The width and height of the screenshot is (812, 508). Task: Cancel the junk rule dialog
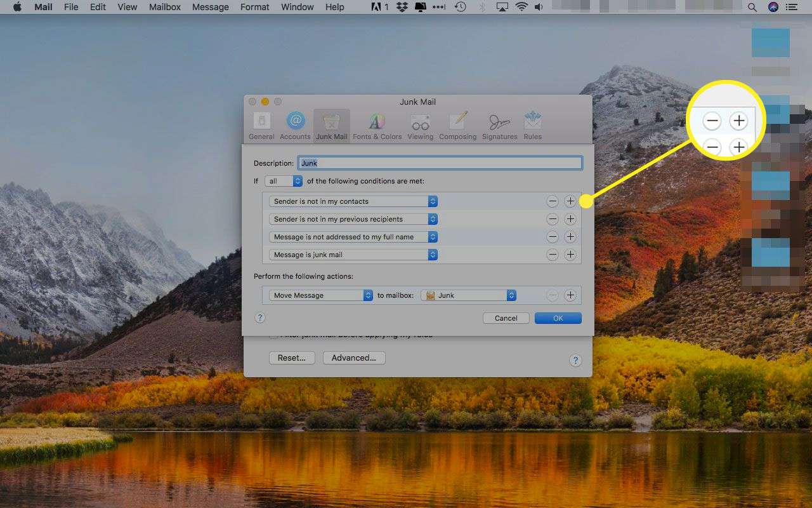(x=506, y=318)
